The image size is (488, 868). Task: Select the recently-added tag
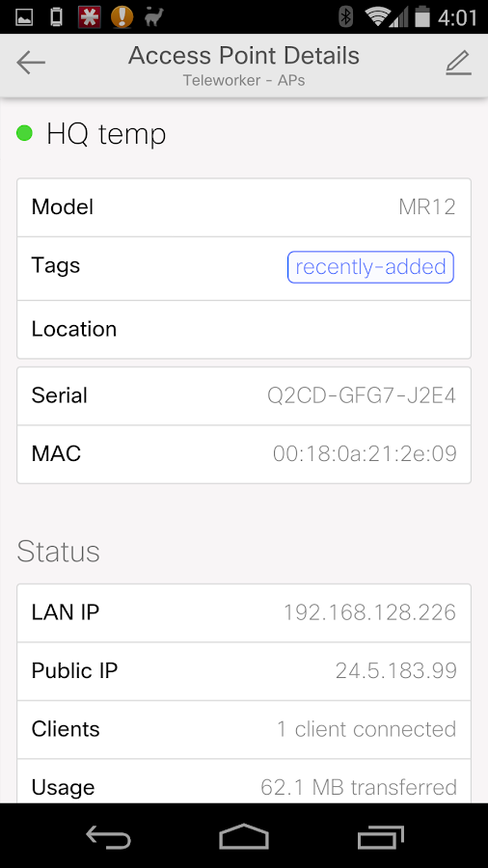pos(370,267)
